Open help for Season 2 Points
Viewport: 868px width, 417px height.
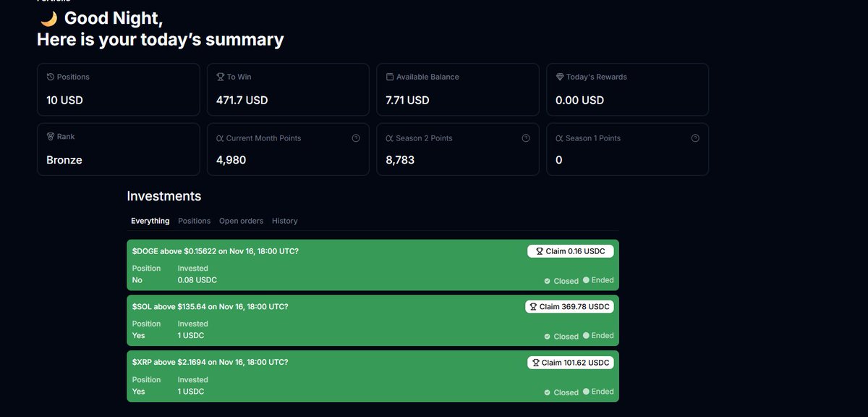coord(525,138)
